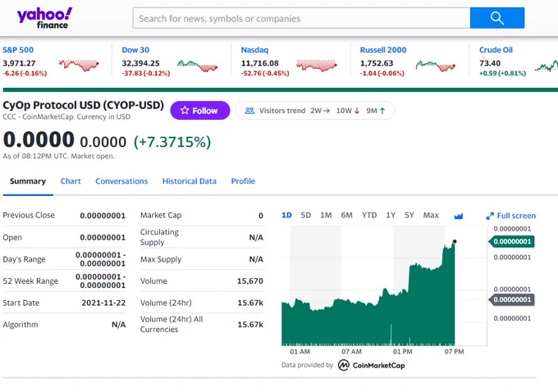Open the chart in Full screen
This screenshot has height=392, width=558.
click(510, 216)
